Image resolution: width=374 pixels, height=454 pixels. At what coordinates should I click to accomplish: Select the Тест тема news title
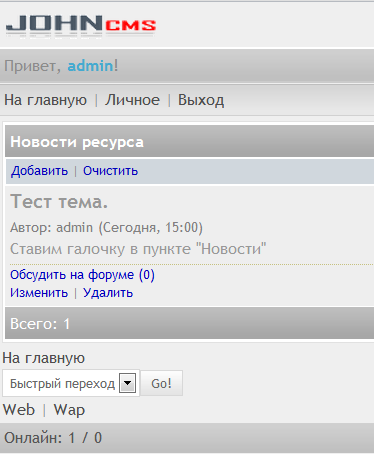59,202
